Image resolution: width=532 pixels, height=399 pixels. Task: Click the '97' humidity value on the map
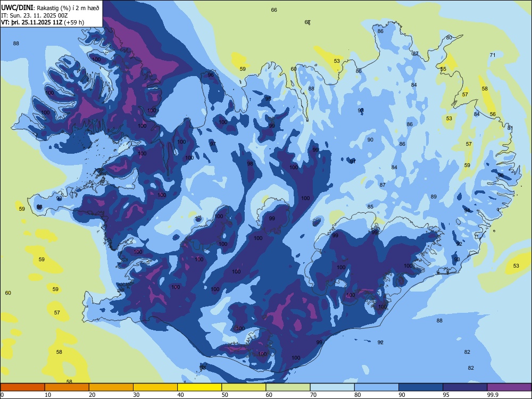[x=212, y=144]
